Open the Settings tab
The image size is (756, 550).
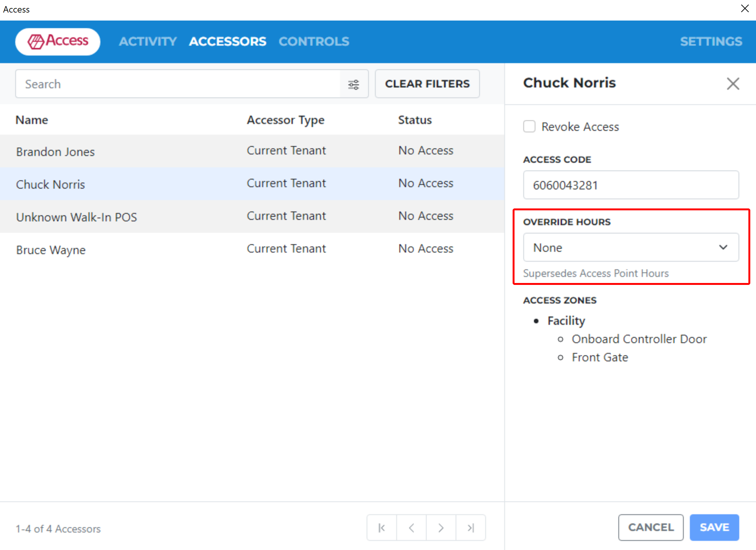tap(711, 41)
